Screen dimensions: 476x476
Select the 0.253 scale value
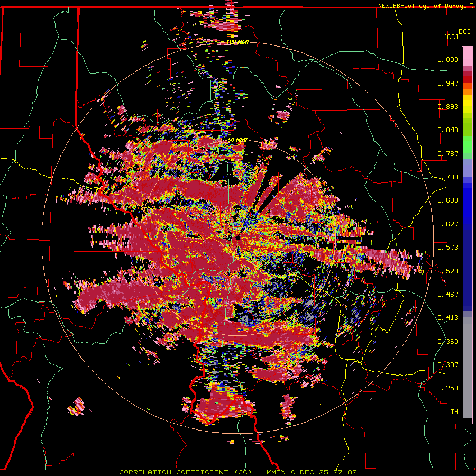[448, 388]
